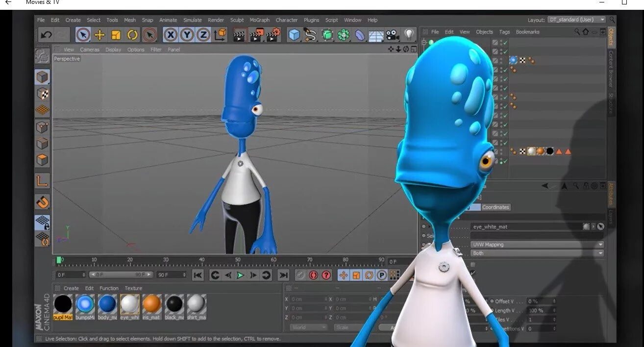Switch the coordinate system icon
Viewport: 644px width, 347px height.
click(x=220, y=35)
